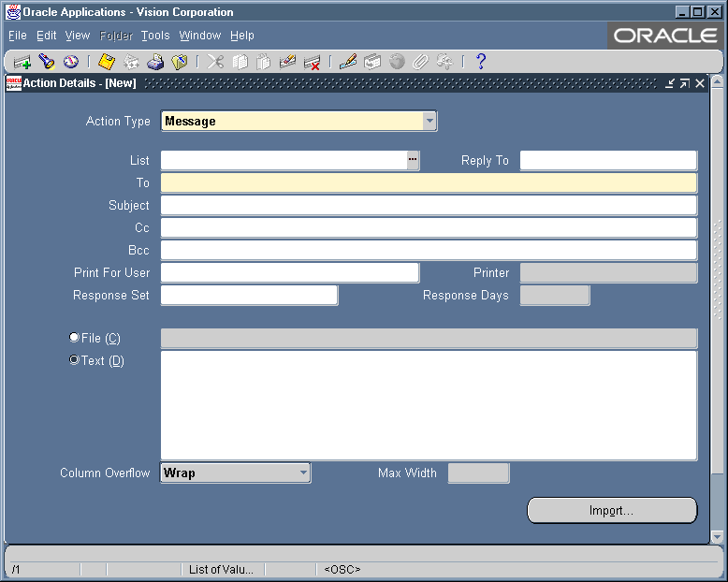Click the Paste toolbar icon
The height and width of the screenshot is (582, 728).
click(264, 62)
